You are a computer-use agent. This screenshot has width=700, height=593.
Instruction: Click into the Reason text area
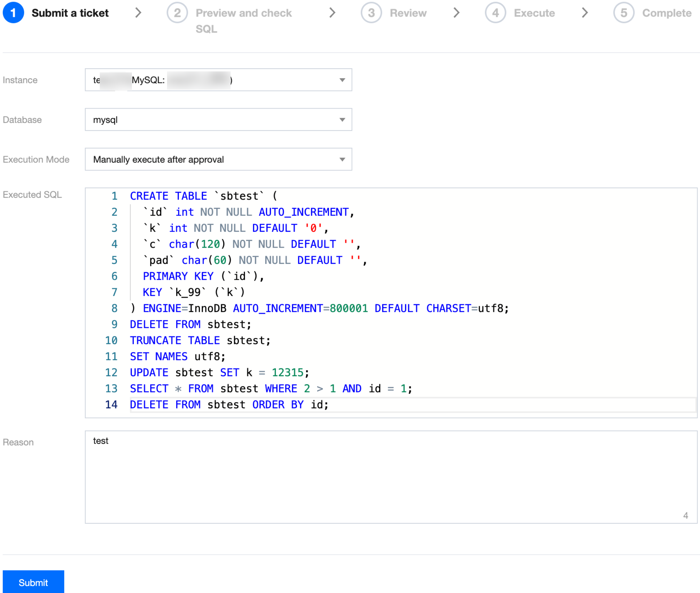point(391,477)
